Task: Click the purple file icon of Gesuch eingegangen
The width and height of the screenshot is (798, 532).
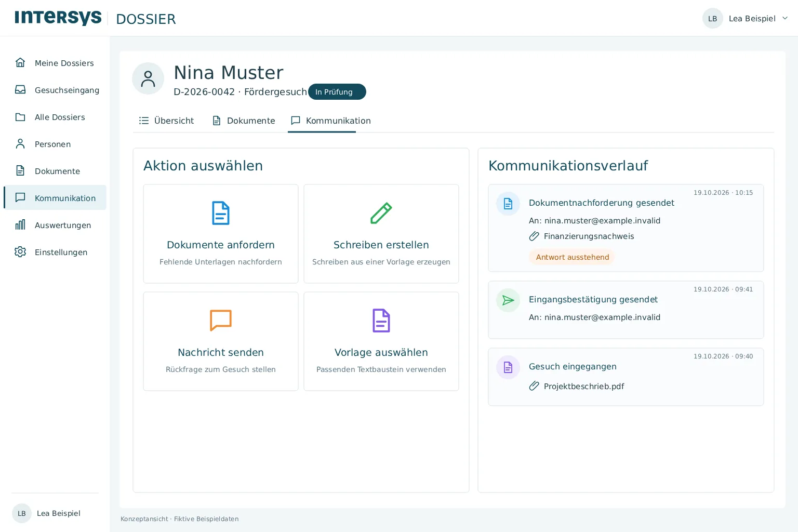Action: (508, 367)
